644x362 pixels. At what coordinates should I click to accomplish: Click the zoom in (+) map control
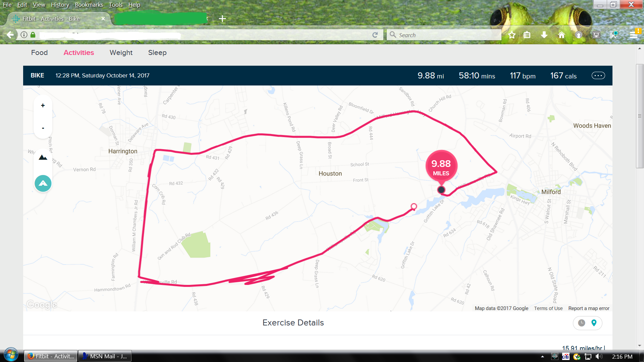(x=43, y=105)
